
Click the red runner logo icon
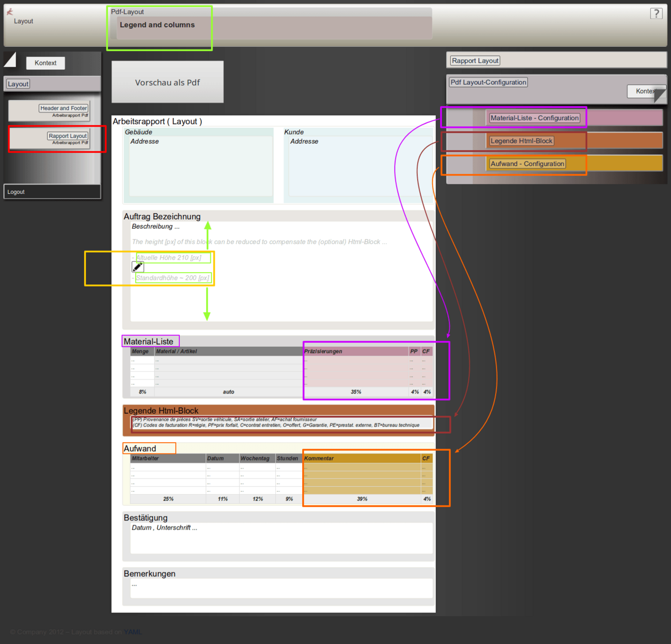click(10, 11)
